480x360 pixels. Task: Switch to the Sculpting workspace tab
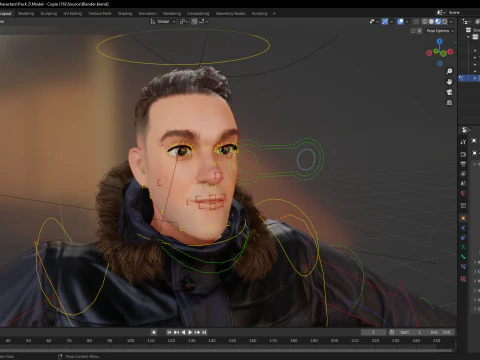(x=49, y=14)
